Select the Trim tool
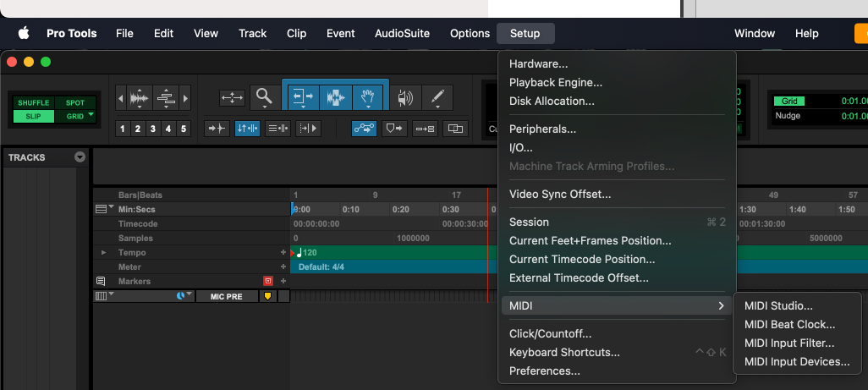 coord(303,97)
